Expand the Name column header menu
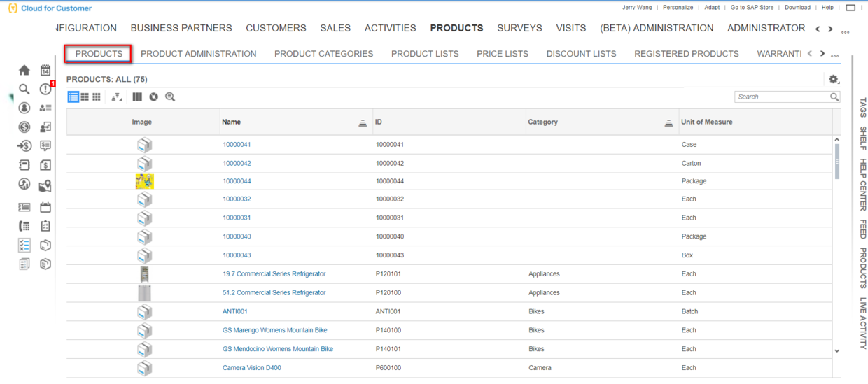Viewport: 868px width, 384px height. [363, 122]
